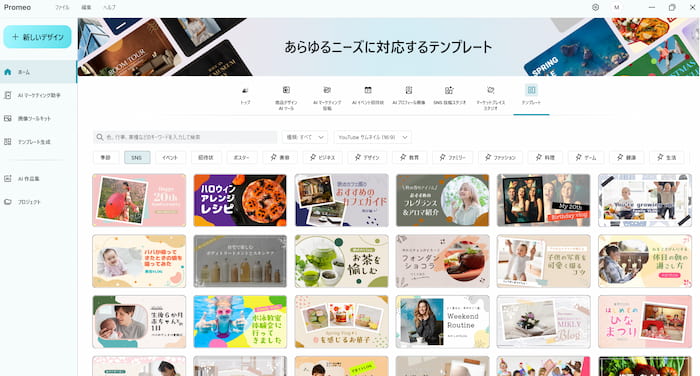Switch to SNS 投稿スタジオ tab
Screen dimensions: 700x376
(x=450, y=96)
